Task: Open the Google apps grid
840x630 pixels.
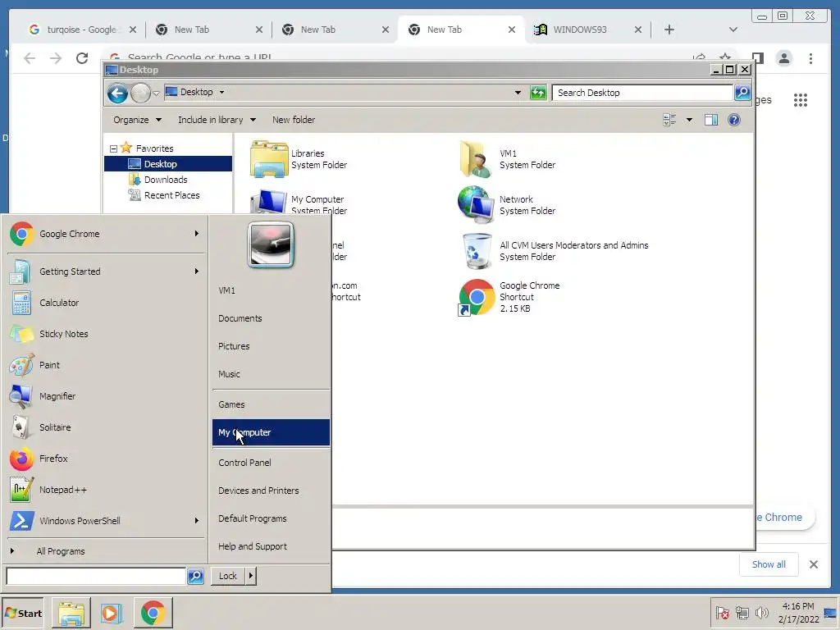Action: [801, 99]
